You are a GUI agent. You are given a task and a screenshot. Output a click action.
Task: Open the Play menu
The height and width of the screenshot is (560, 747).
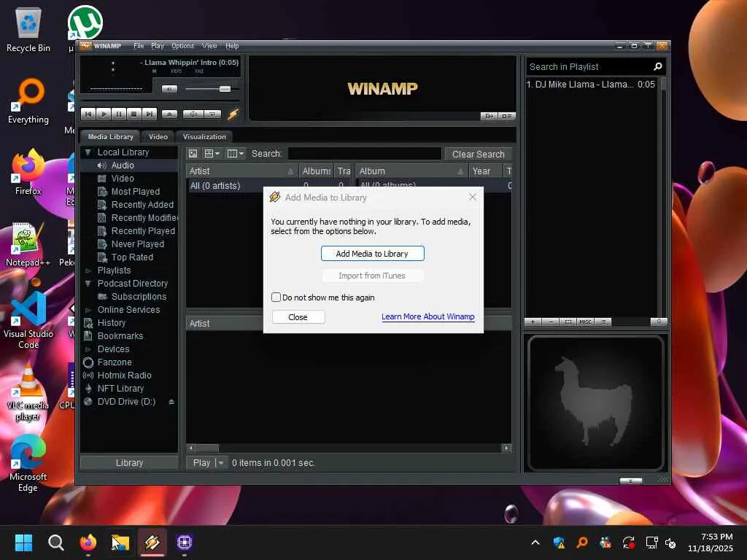[158, 46]
